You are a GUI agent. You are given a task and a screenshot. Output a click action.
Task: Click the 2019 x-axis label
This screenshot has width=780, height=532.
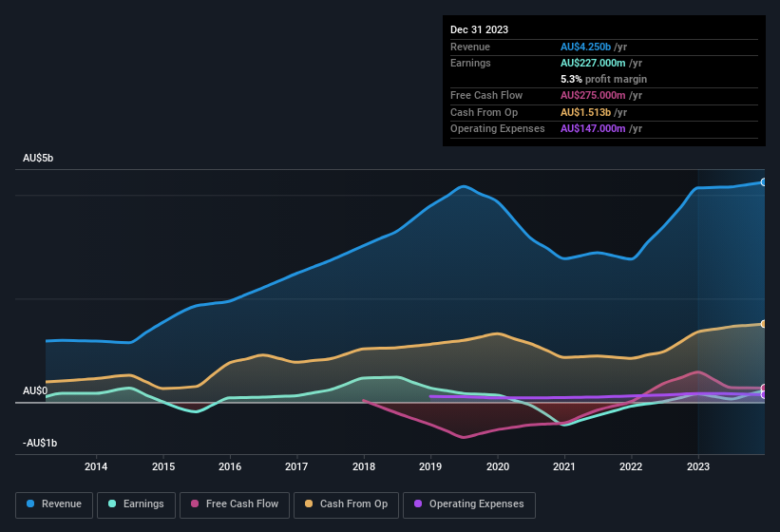tap(430, 466)
